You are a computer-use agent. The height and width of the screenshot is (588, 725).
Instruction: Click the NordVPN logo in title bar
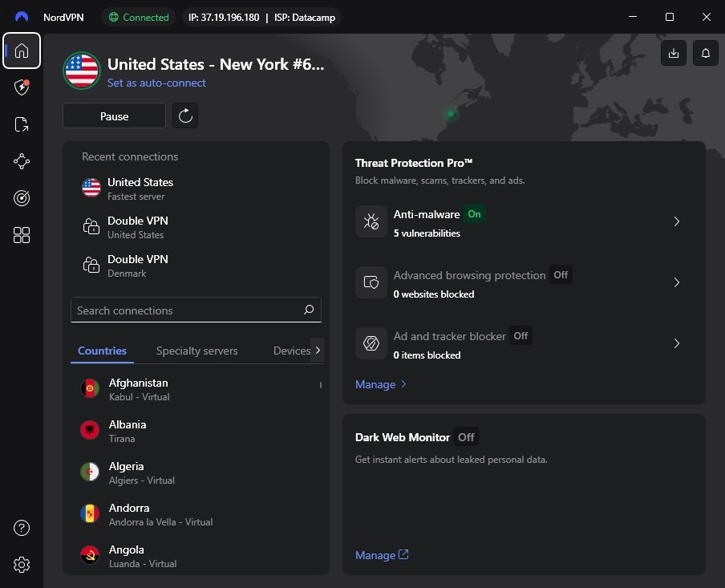(x=22, y=17)
